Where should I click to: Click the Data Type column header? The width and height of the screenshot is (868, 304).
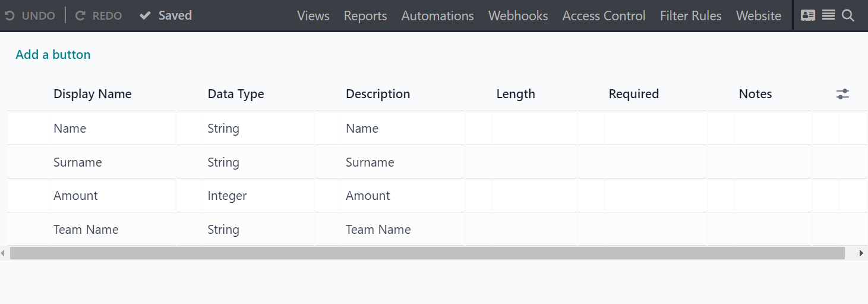click(x=236, y=94)
